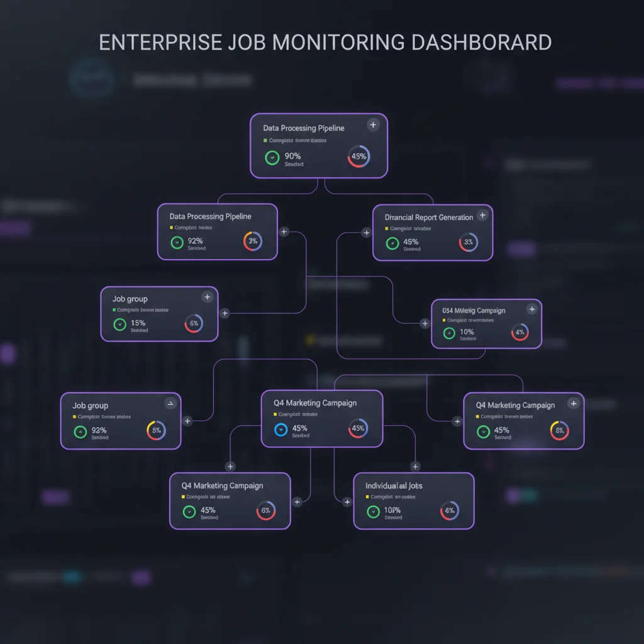Expand the connector plus badge right of the 15% Job group
The image size is (644, 644).
225,313
